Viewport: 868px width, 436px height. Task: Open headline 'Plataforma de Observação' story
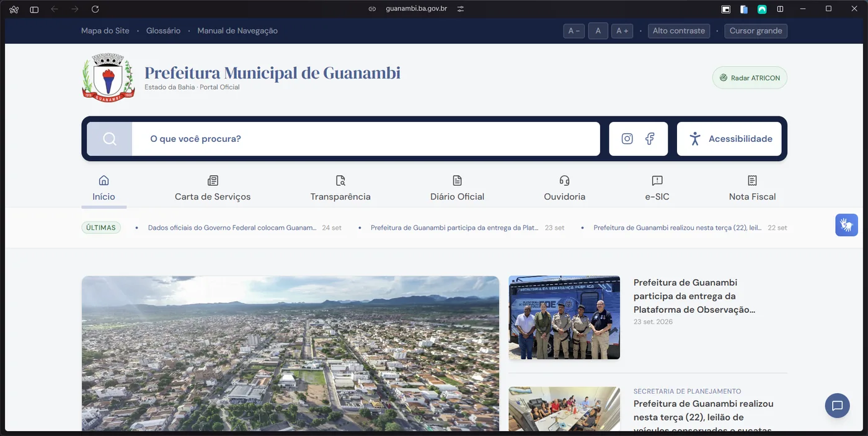click(x=694, y=296)
